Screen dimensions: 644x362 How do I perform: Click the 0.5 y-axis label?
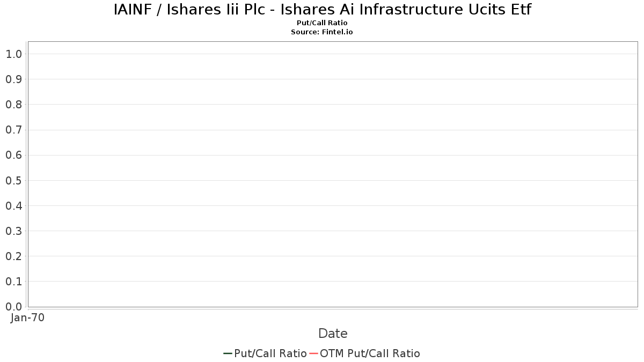13,181
